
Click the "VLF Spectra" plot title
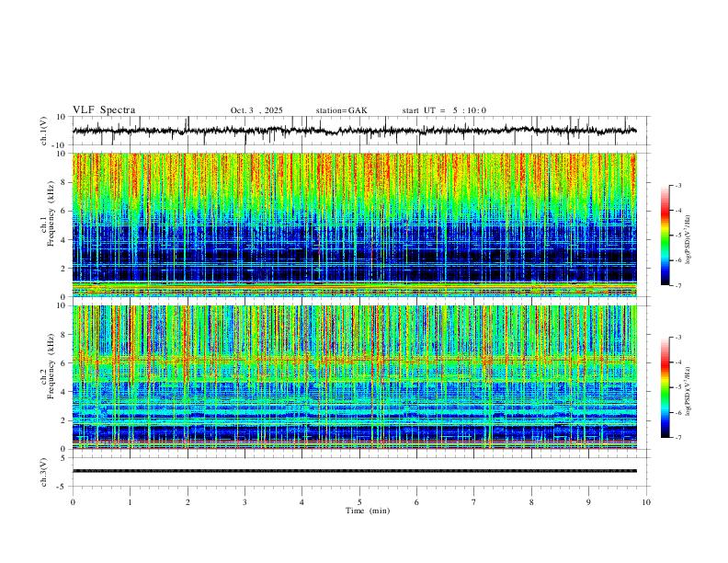pyautogui.click(x=104, y=110)
